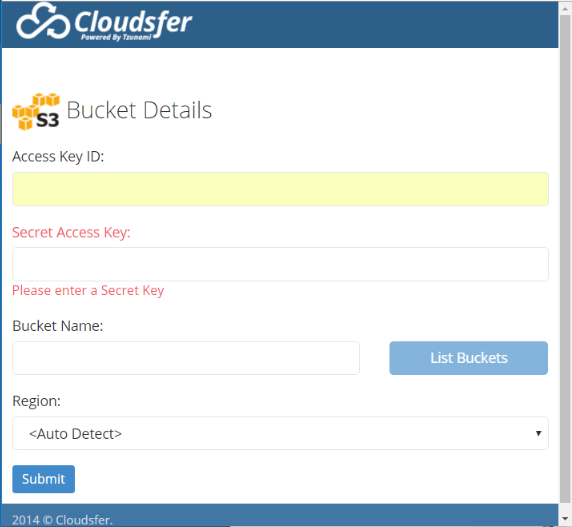Click the 'Region:' label
Viewport: 572px width, 527px height.
pyautogui.click(x=36, y=401)
